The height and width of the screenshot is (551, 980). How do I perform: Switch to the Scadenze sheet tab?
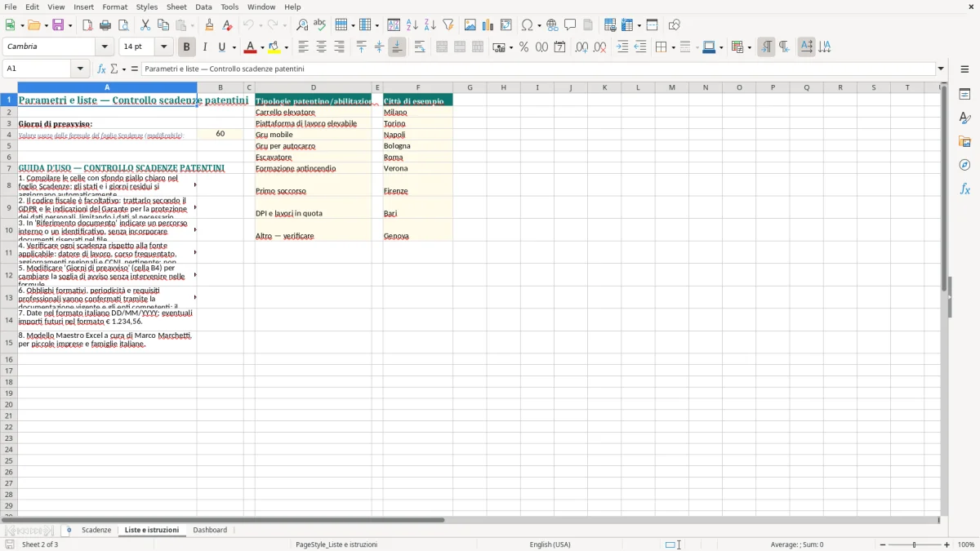(x=96, y=530)
